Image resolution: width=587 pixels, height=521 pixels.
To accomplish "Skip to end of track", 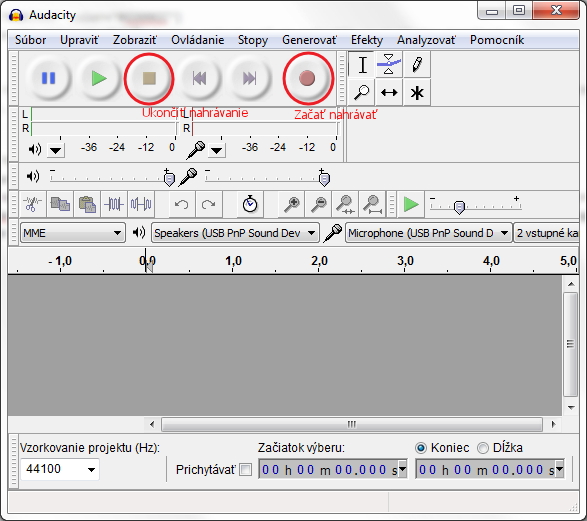I will tap(250, 78).
